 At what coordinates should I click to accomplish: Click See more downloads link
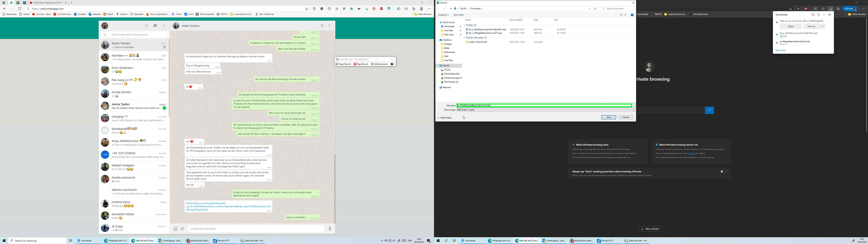click(780, 50)
